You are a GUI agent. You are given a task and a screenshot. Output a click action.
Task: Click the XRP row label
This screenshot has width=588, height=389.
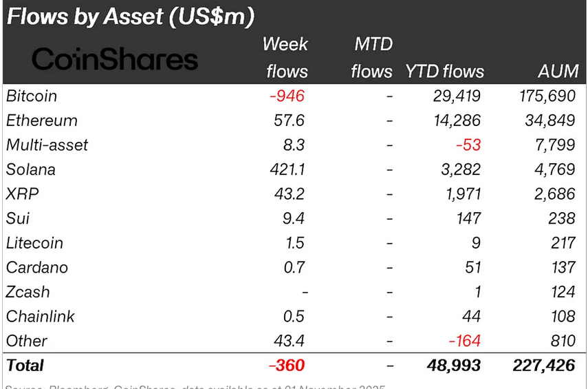22,194
